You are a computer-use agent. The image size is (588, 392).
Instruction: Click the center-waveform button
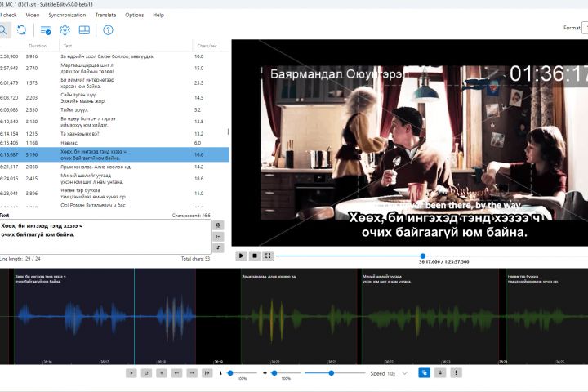click(440, 373)
